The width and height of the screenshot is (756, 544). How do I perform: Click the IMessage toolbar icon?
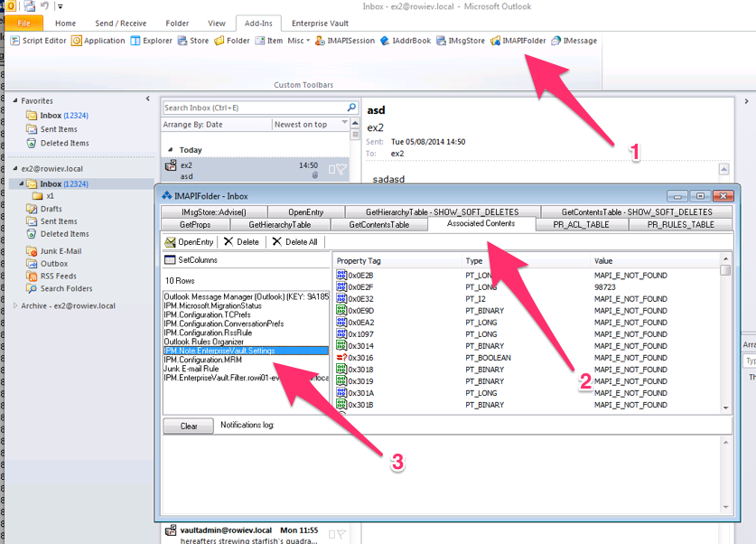(x=574, y=41)
